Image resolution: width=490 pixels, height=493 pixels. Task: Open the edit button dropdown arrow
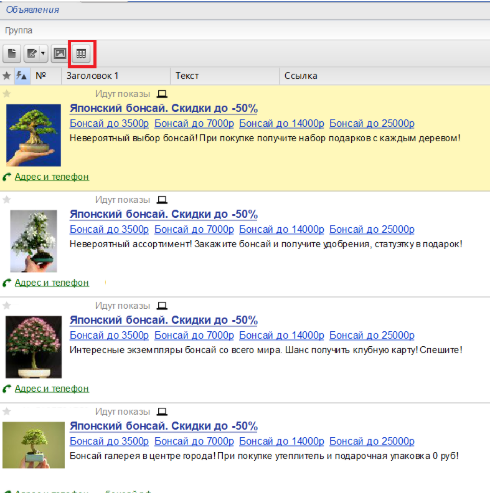pyautogui.click(x=43, y=53)
